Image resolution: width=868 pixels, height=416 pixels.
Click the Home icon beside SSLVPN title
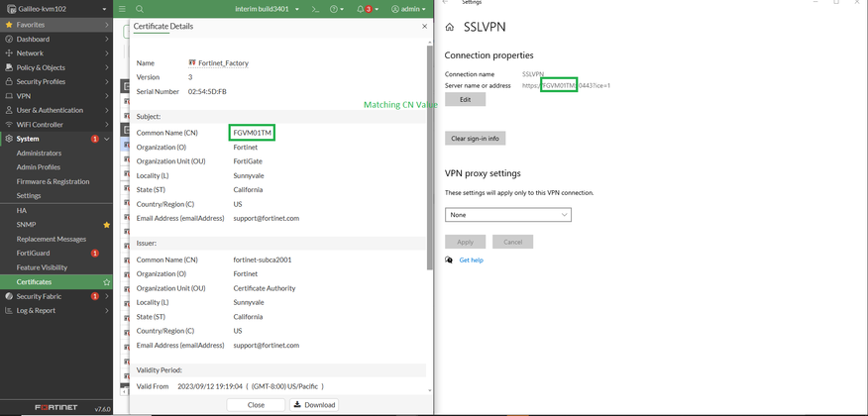(x=450, y=27)
